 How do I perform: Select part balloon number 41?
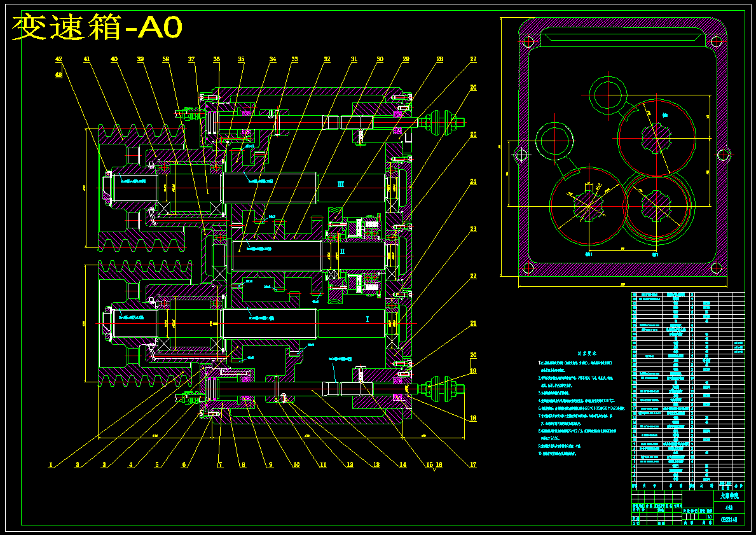[x=86, y=59]
